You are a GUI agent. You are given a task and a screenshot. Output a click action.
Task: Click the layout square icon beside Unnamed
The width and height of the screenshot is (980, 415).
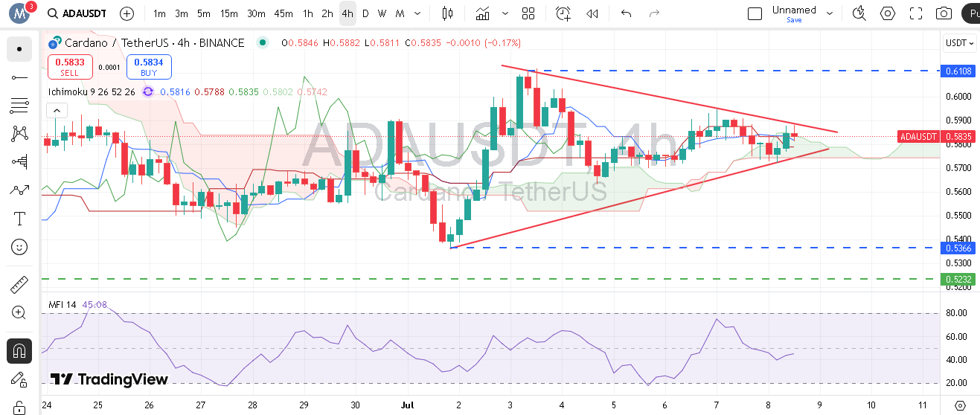755,13
